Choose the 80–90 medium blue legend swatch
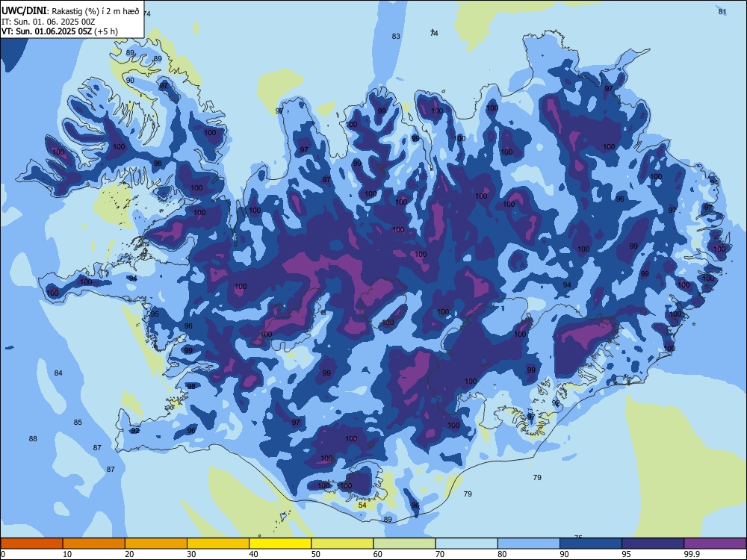Viewport: 747px width, 560px height. point(529,544)
